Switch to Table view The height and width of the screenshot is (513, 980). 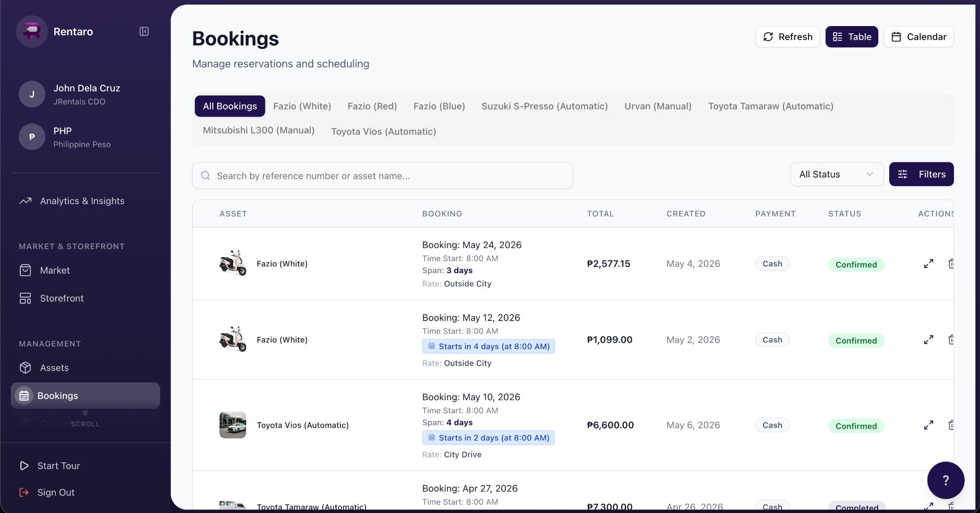pyautogui.click(x=851, y=37)
